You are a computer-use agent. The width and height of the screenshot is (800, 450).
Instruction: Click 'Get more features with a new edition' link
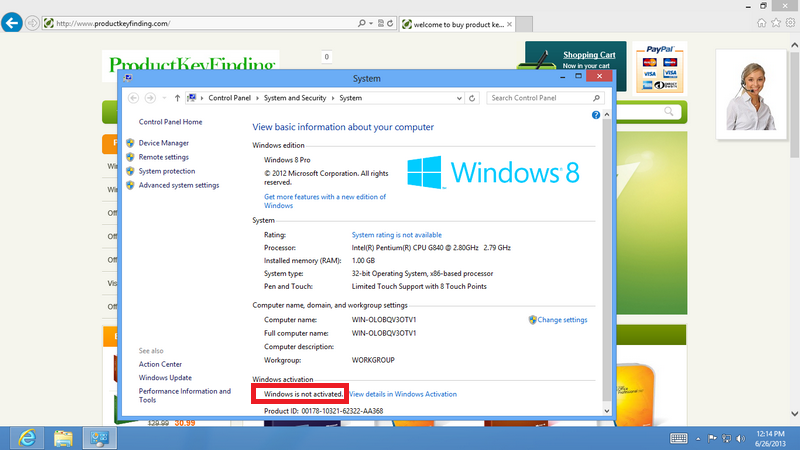(x=324, y=201)
